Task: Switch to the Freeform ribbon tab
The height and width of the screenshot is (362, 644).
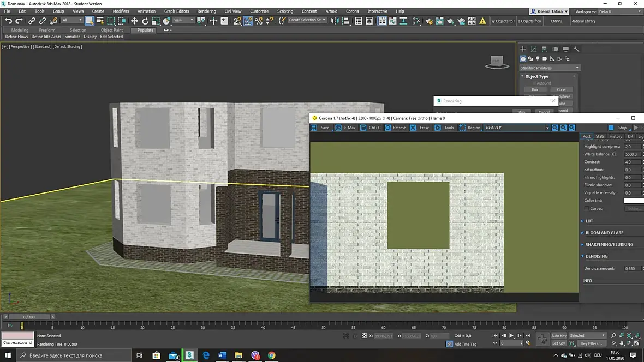Action: (x=47, y=30)
